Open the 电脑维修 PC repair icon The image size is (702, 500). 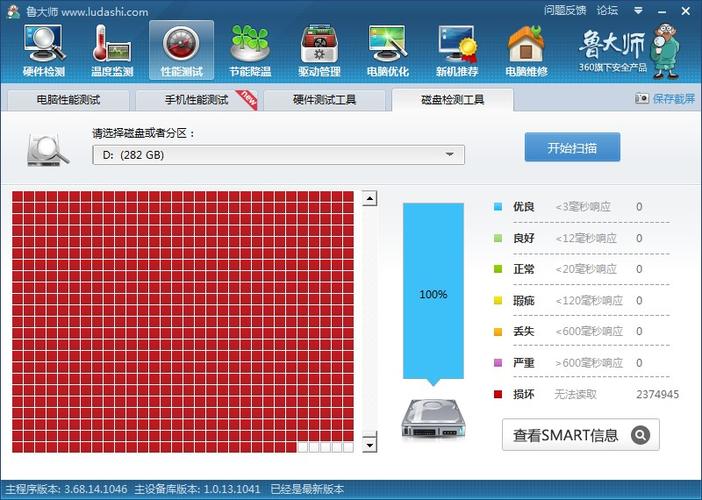coord(526,51)
